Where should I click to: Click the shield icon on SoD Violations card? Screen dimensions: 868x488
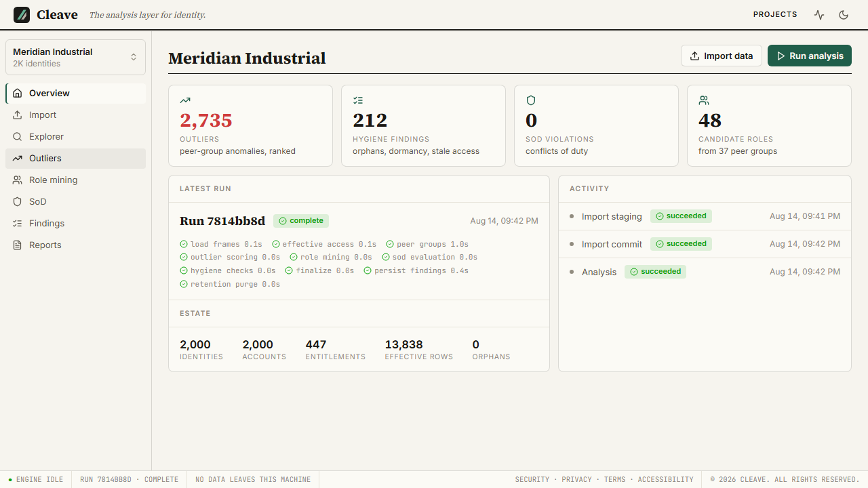tap(531, 100)
